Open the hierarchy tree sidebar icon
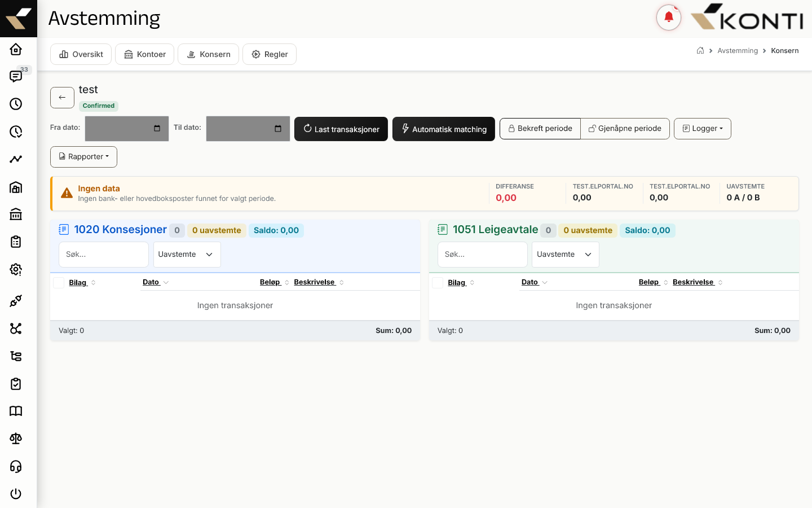The height and width of the screenshot is (508, 812). coord(16,356)
